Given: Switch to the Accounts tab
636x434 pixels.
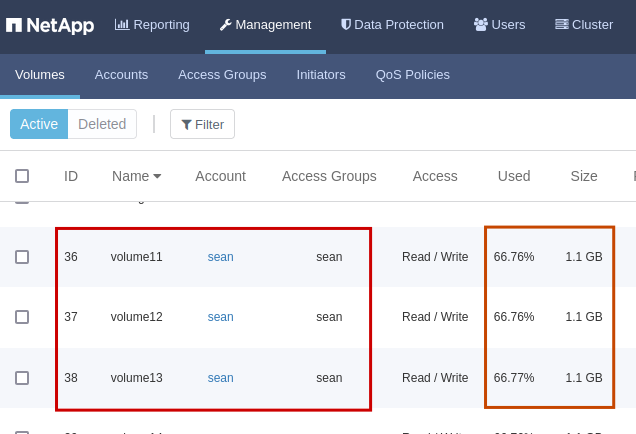Looking at the screenshot, I should pyautogui.click(x=121, y=75).
